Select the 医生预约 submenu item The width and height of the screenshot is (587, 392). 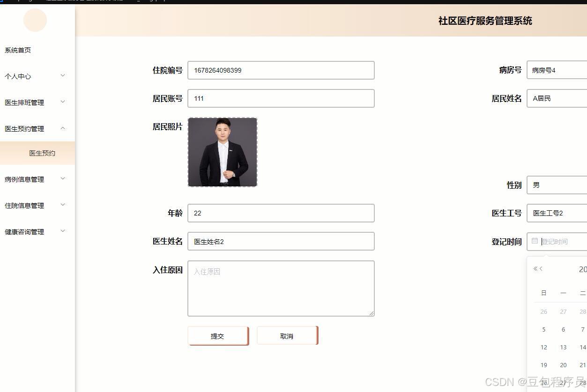click(x=42, y=153)
